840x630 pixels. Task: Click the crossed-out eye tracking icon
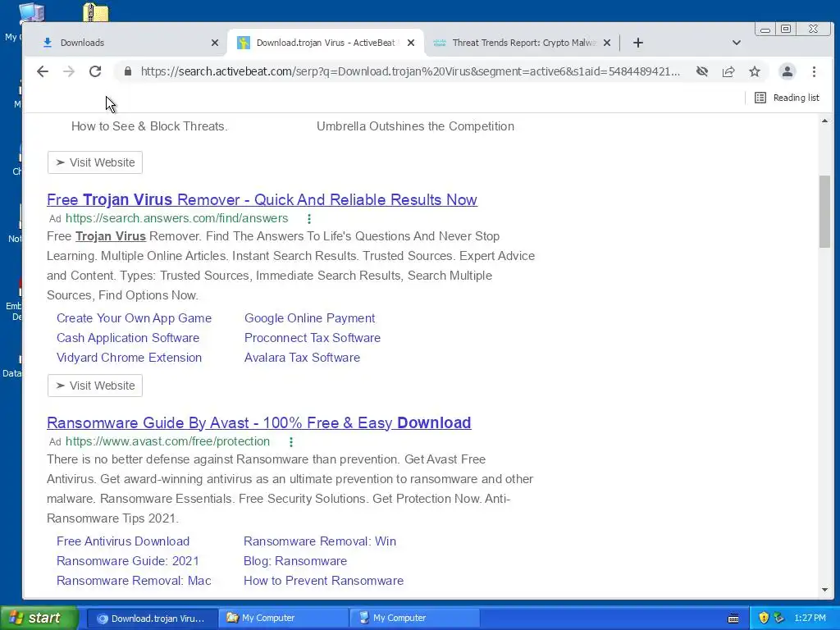(702, 71)
